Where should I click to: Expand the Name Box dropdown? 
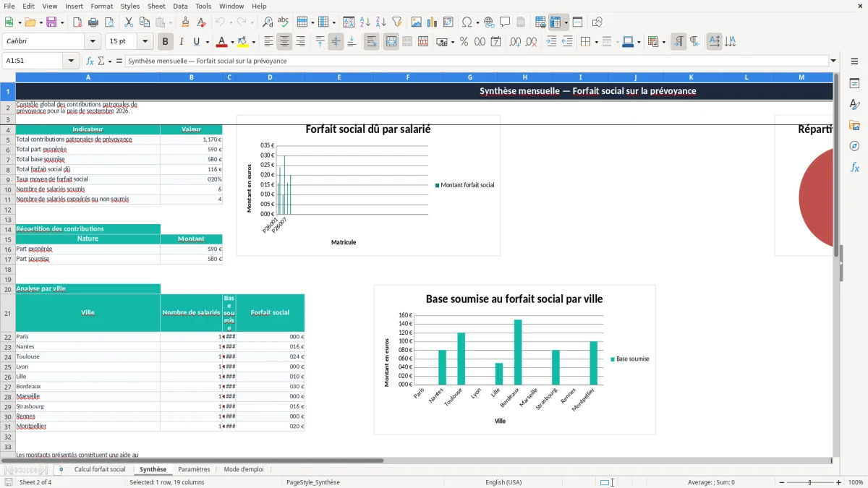click(72, 61)
